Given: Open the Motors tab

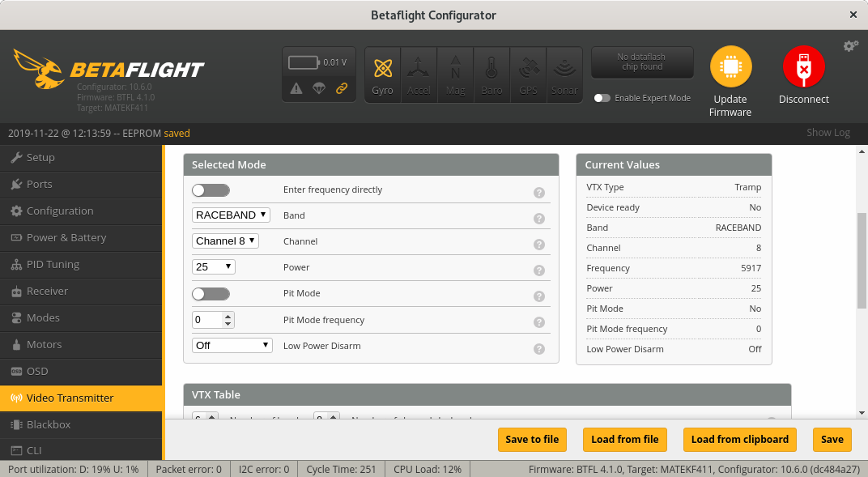Looking at the screenshot, I should 81,344.
